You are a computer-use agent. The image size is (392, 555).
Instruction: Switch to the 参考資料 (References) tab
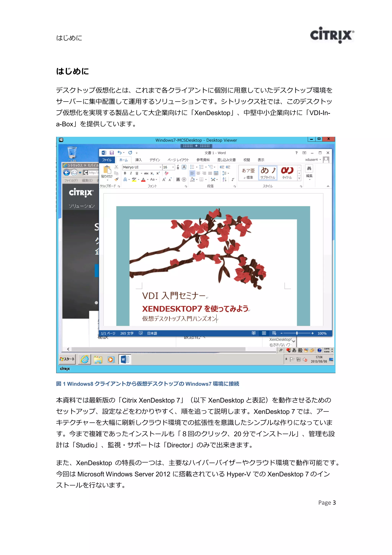[x=203, y=160]
